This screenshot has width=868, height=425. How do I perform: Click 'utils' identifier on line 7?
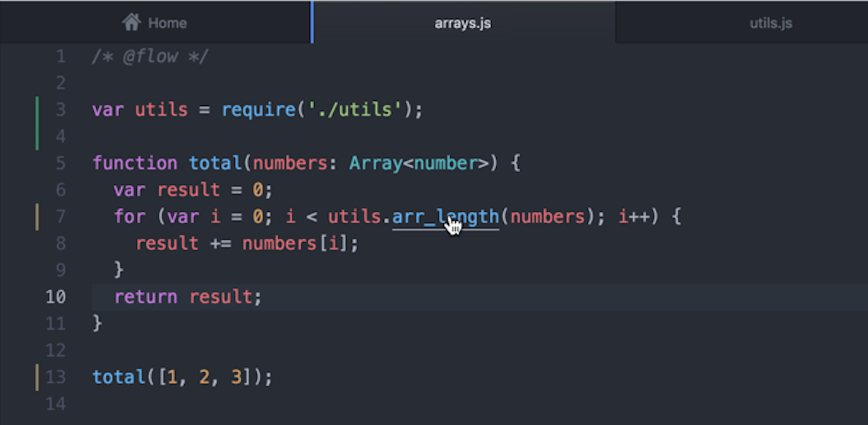[354, 216]
